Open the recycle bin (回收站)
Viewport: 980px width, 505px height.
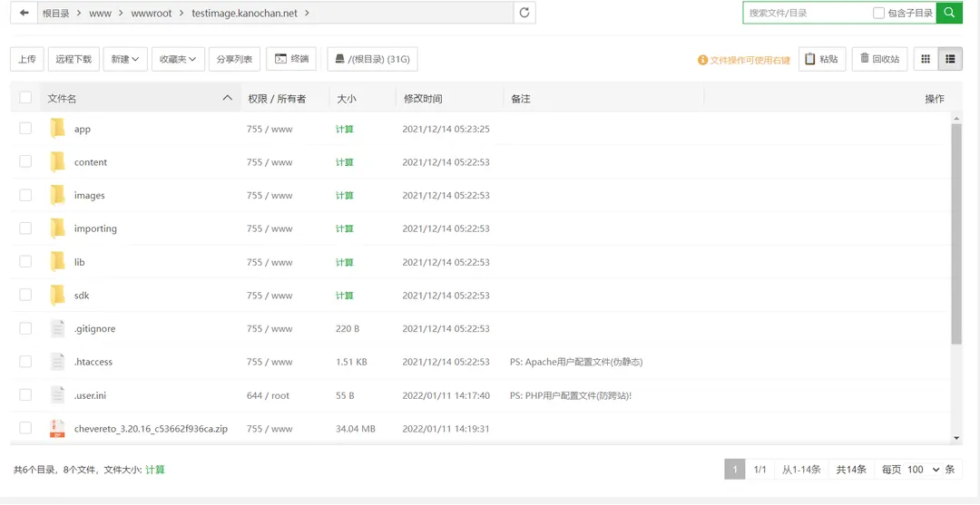[879, 59]
